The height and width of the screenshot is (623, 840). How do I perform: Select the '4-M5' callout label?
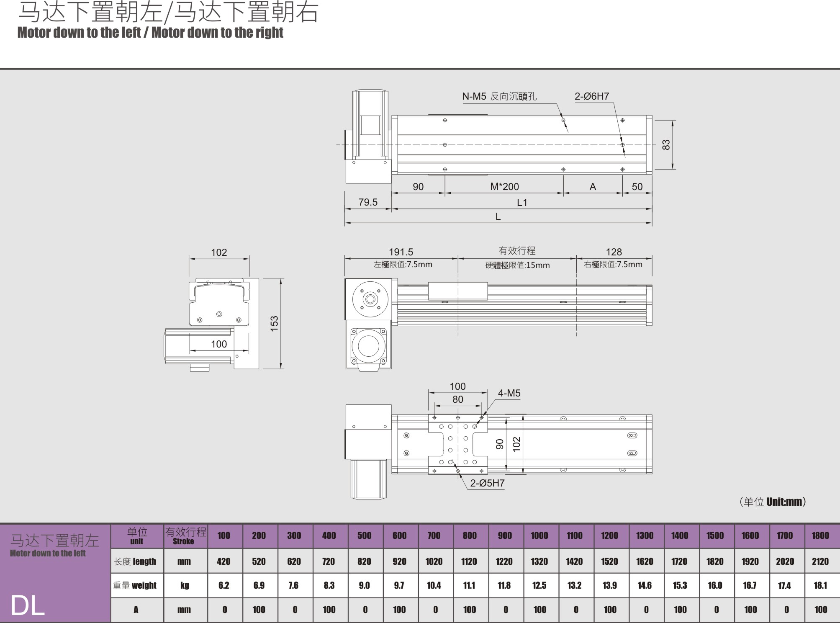click(509, 393)
